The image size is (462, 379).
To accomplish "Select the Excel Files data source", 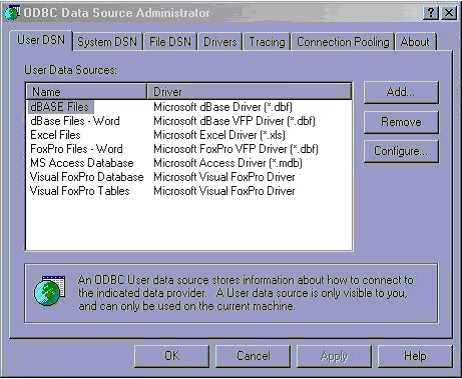I will point(55,135).
